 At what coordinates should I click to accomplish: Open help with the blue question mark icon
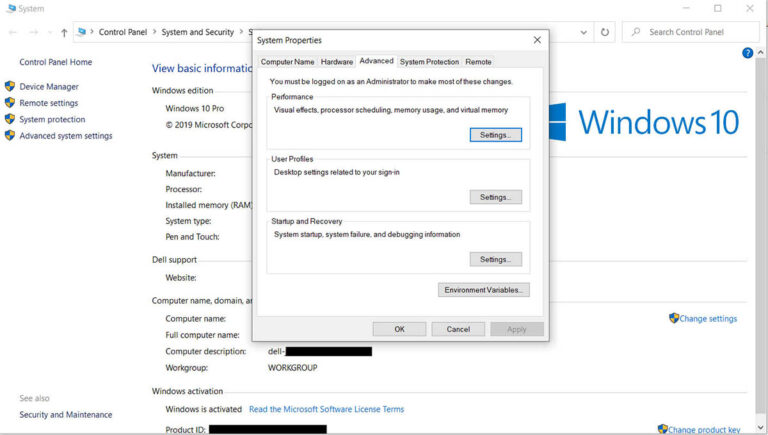point(747,53)
